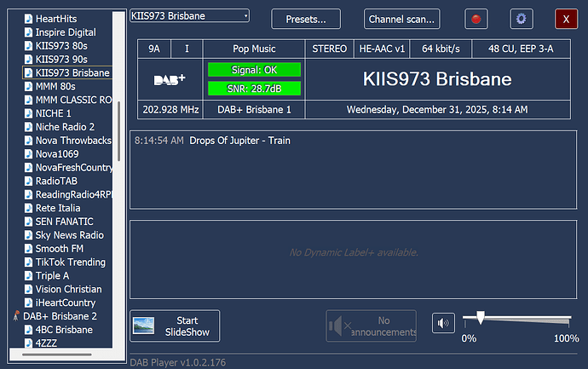Click the No announcements button
This screenshot has width=588, height=369.
click(x=372, y=326)
